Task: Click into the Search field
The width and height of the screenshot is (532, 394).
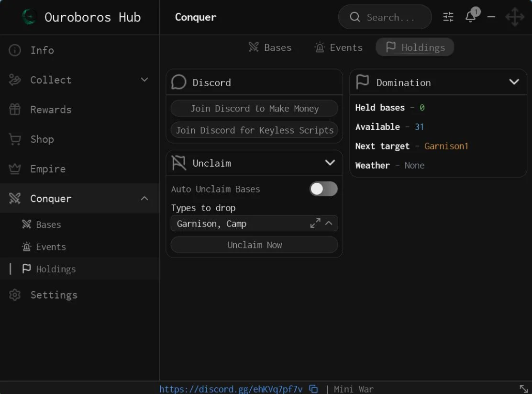Action: pyautogui.click(x=385, y=17)
